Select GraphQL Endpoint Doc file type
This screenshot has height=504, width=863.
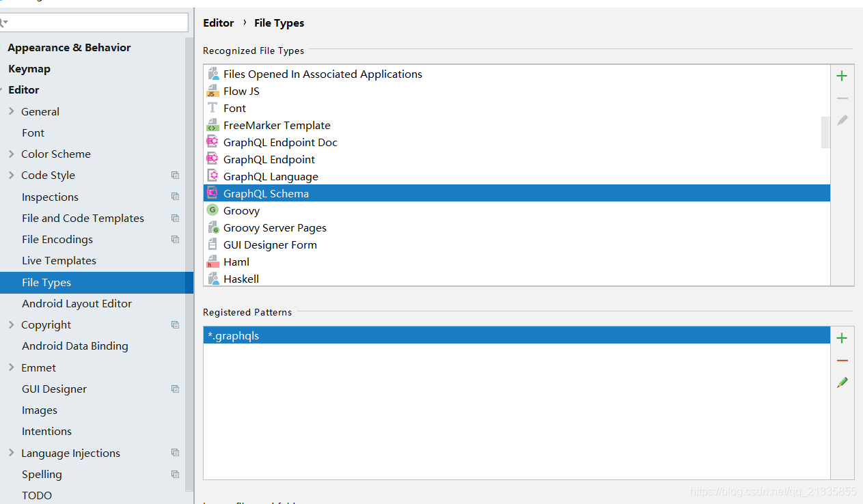(517, 142)
